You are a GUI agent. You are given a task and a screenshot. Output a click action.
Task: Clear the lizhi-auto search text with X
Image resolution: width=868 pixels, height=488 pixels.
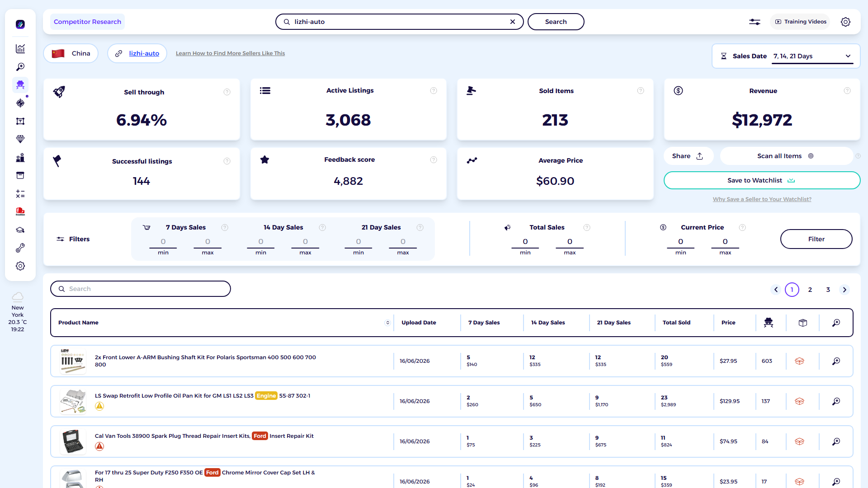click(513, 22)
